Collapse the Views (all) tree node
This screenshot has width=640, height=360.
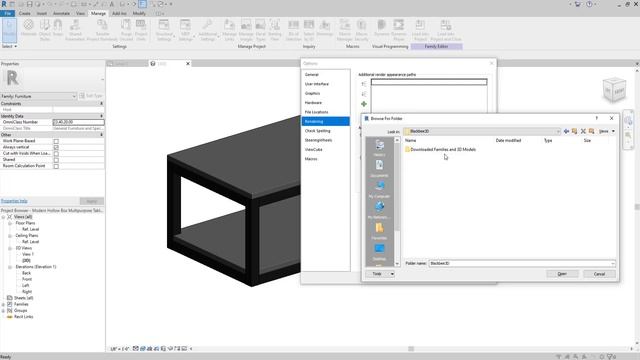pyautogui.click(x=4, y=217)
